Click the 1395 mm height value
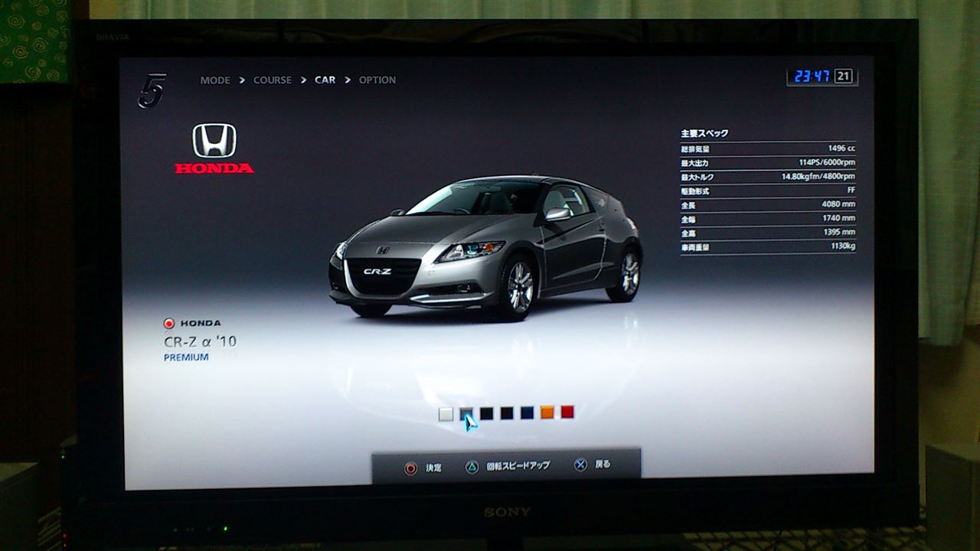 838,232
